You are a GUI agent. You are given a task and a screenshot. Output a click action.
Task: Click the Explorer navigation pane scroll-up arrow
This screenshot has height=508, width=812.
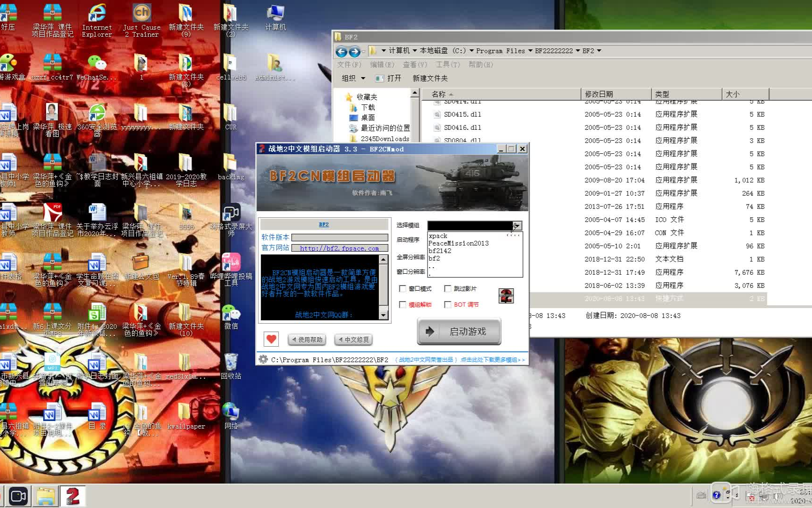[x=414, y=93]
